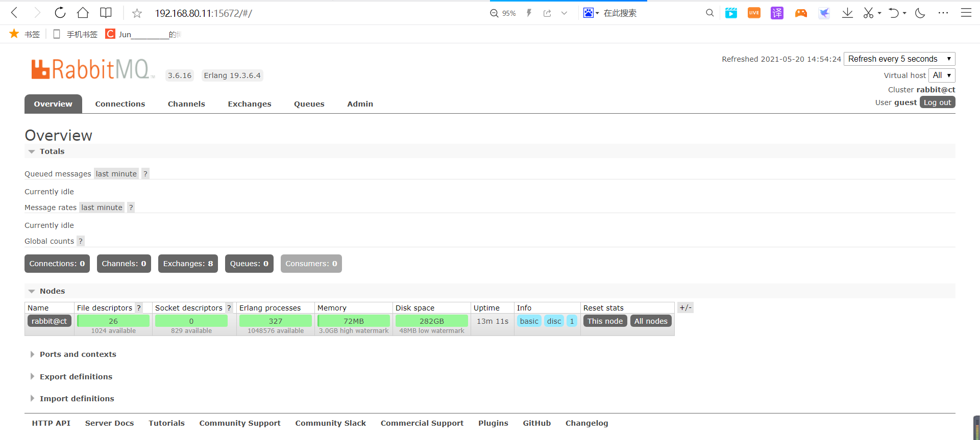This screenshot has height=440, width=980.
Task: Open the Exchanges tab
Action: pyautogui.click(x=250, y=104)
